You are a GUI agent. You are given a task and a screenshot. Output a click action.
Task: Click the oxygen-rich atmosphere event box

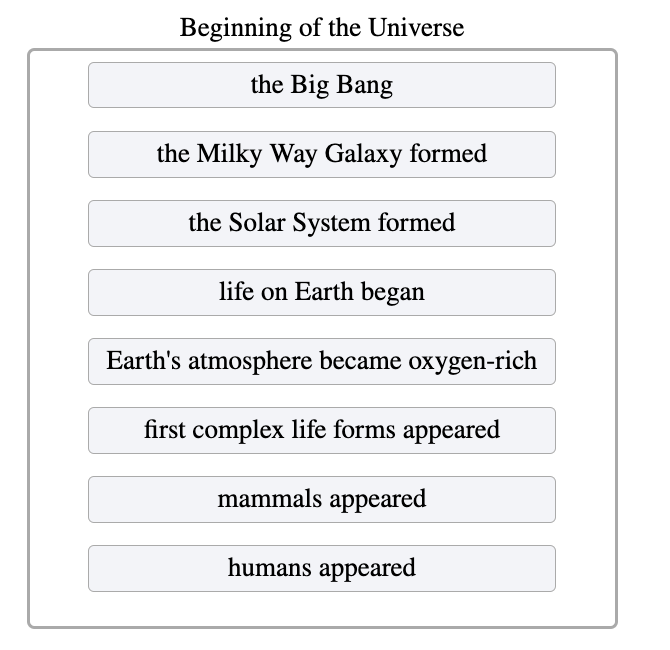tap(322, 362)
